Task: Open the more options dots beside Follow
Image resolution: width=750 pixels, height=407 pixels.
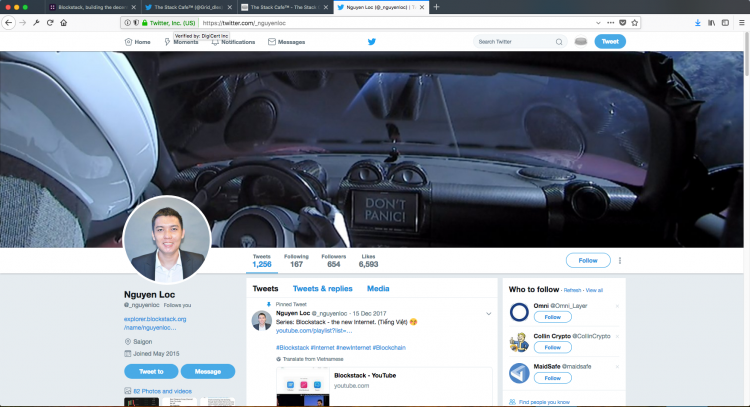Action: point(620,261)
